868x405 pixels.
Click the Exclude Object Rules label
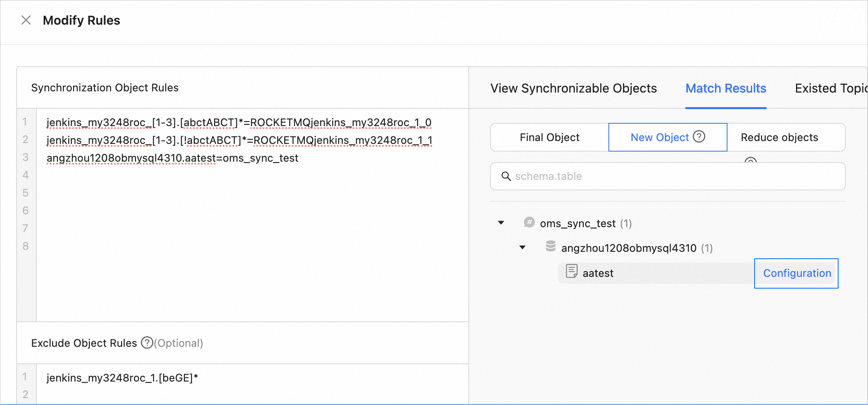[84, 343]
